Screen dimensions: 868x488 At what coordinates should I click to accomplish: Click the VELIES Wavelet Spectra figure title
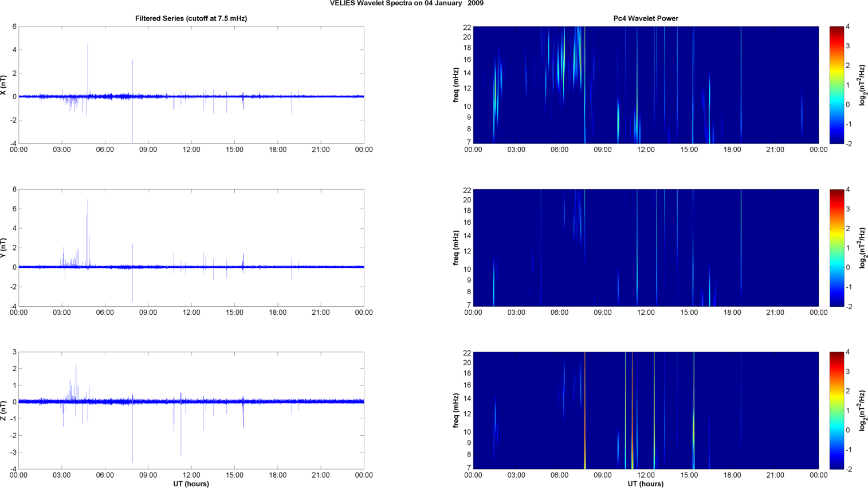point(406,3)
